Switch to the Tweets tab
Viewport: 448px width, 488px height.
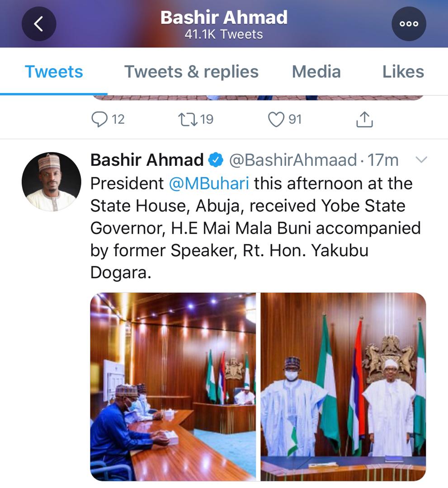(54, 72)
